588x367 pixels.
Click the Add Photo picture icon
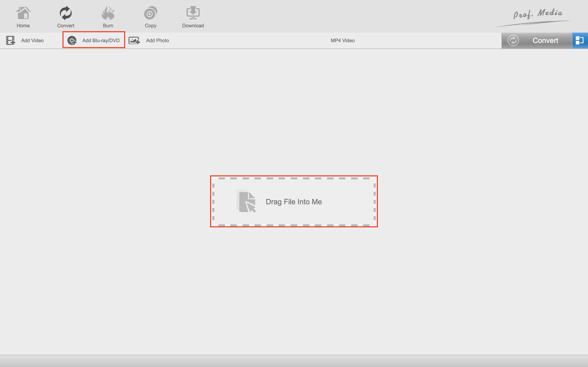[x=134, y=41]
